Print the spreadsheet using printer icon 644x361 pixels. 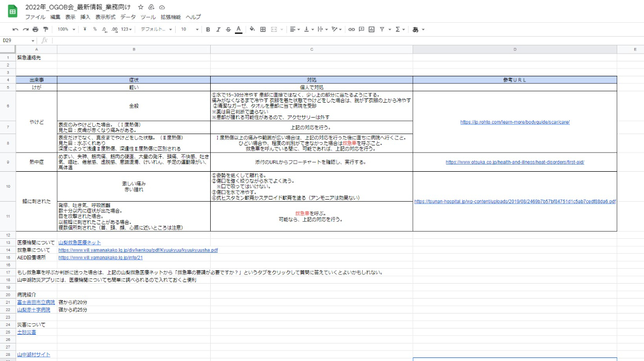(x=36, y=29)
